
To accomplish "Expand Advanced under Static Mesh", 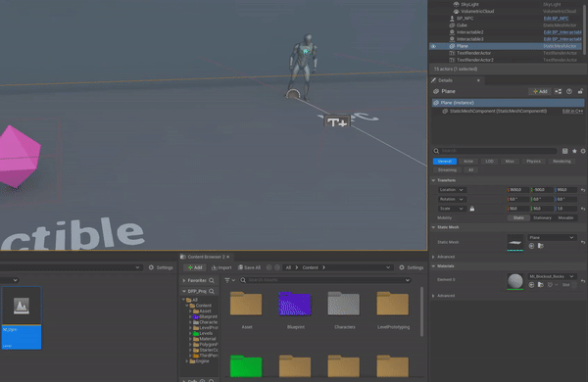I will [x=433, y=257].
